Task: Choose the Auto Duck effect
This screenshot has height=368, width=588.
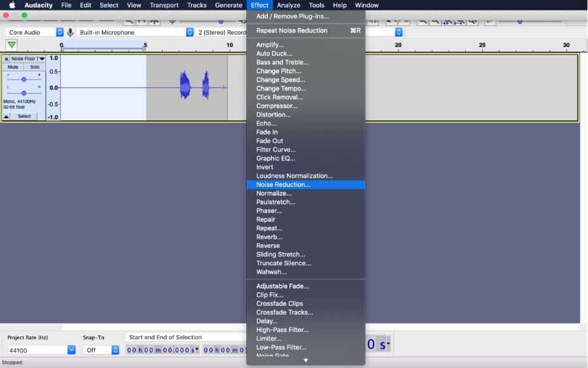Action: pos(306,54)
